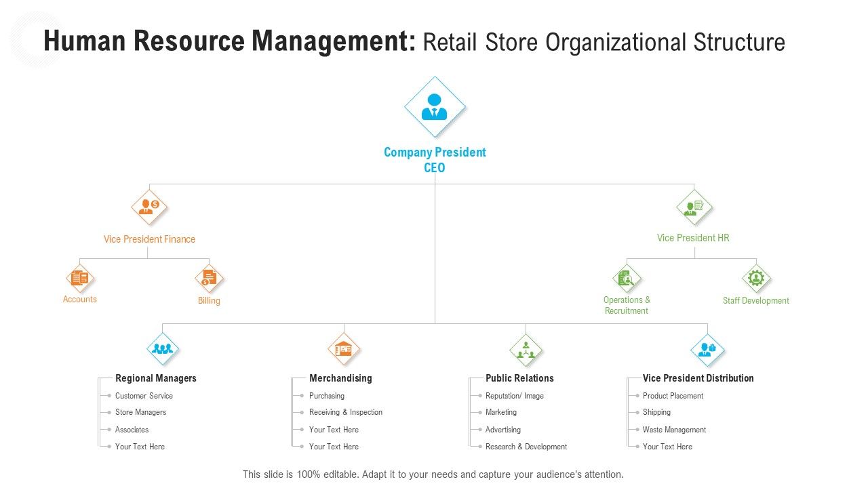Click the Company President CEO person icon
Image resolution: width=868 pixels, height=488 pixels.
435,107
